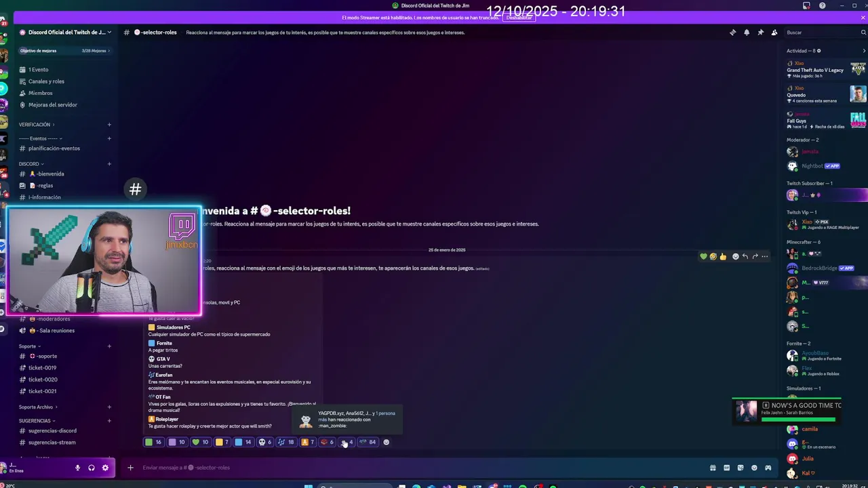This screenshot has width=868, height=488.
Task: Toggle green heart reaction with 10
Action: pyautogui.click(x=201, y=442)
